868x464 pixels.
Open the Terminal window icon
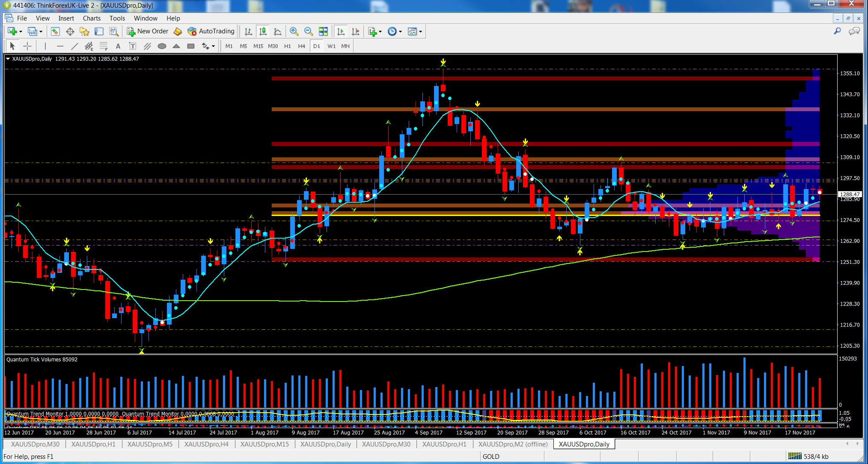(99, 31)
